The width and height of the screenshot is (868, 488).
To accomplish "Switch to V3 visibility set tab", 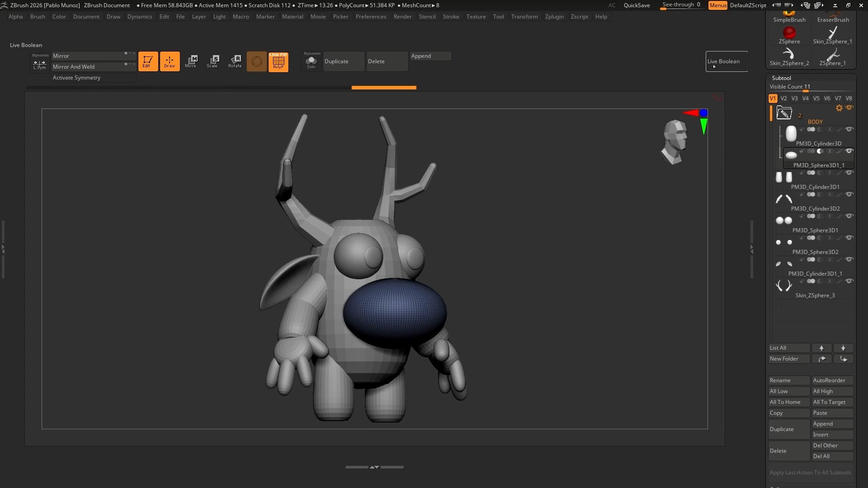I will tap(794, 98).
